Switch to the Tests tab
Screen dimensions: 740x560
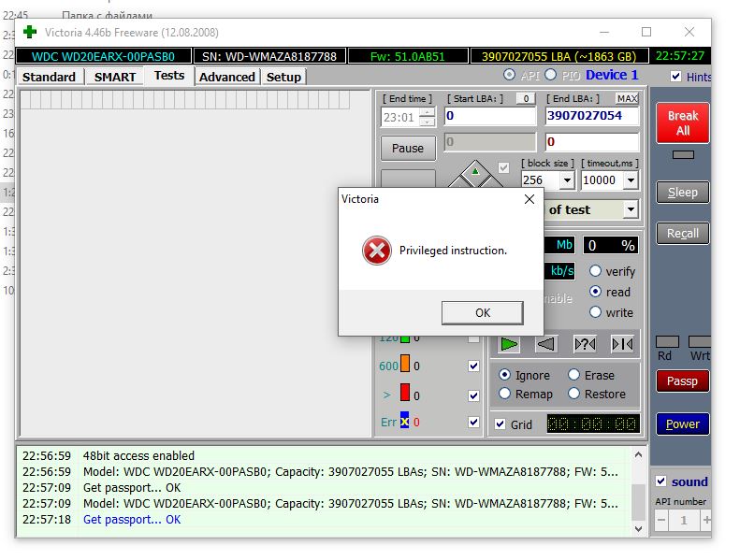[169, 76]
